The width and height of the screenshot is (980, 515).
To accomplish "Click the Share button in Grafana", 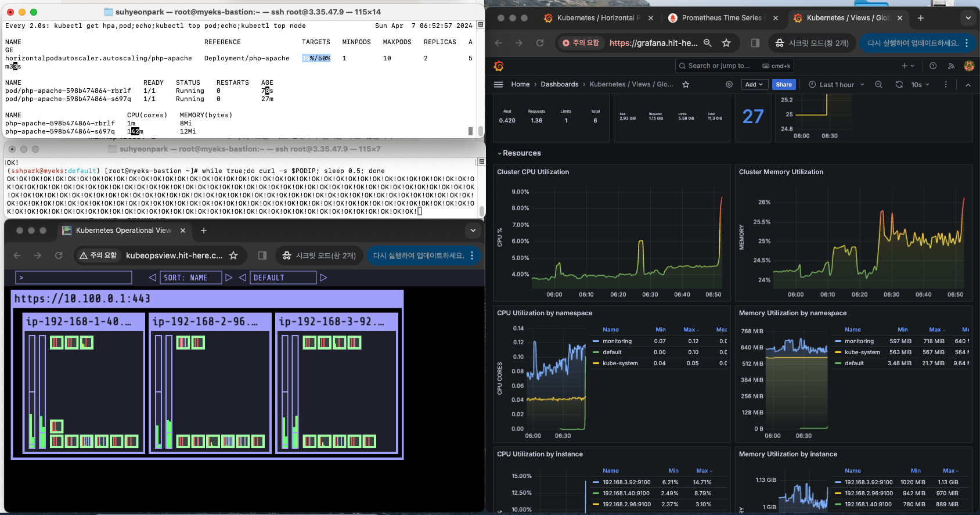I will pyautogui.click(x=784, y=84).
